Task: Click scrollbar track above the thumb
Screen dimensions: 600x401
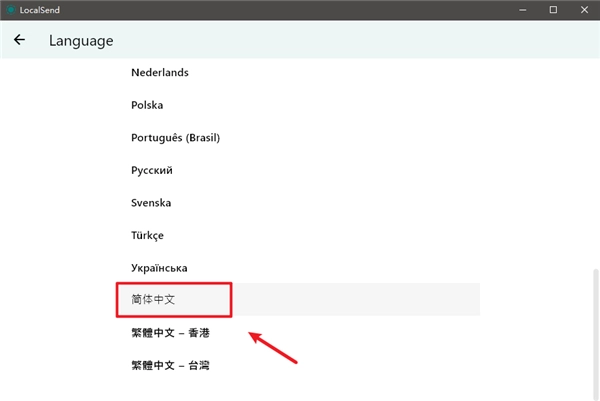Action: pos(596,160)
